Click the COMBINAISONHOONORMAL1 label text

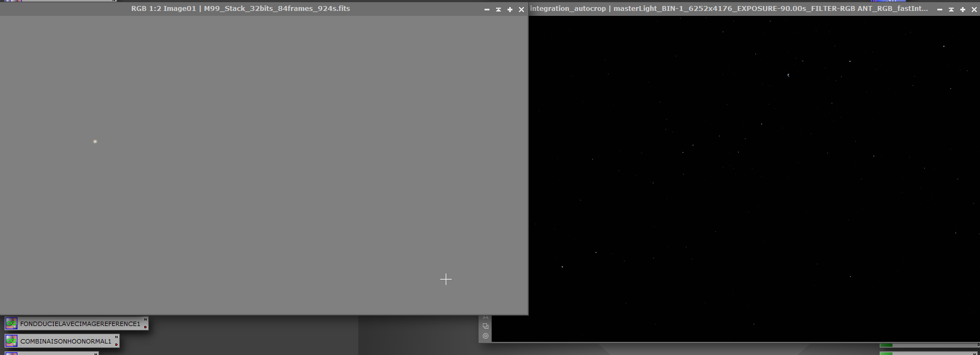pos(66,341)
